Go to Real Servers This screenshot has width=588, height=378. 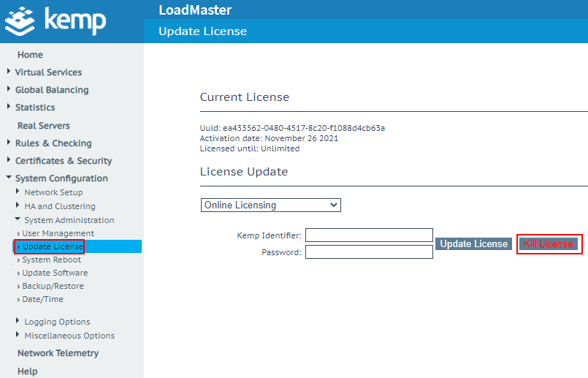pos(44,126)
